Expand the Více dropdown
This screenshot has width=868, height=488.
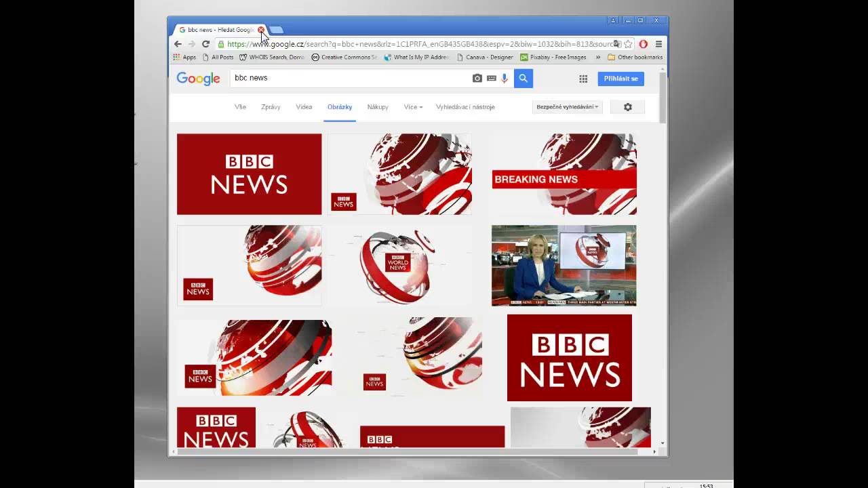tap(413, 107)
